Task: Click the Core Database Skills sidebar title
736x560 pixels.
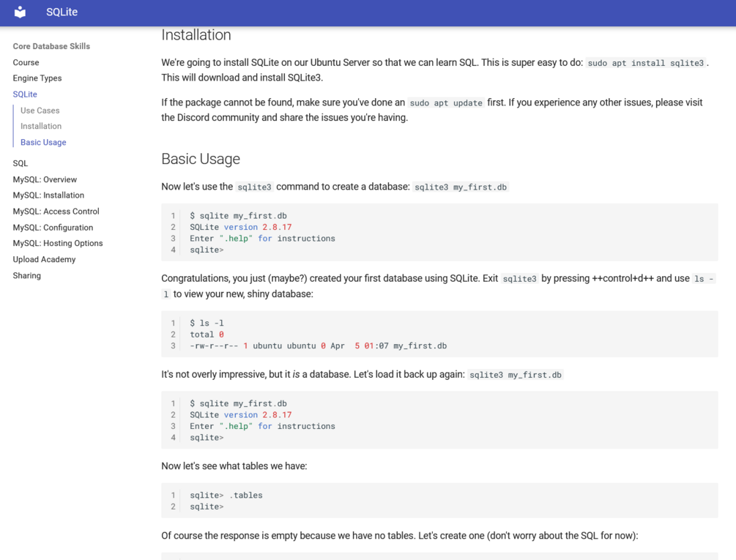Action: [x=51, y=46]
